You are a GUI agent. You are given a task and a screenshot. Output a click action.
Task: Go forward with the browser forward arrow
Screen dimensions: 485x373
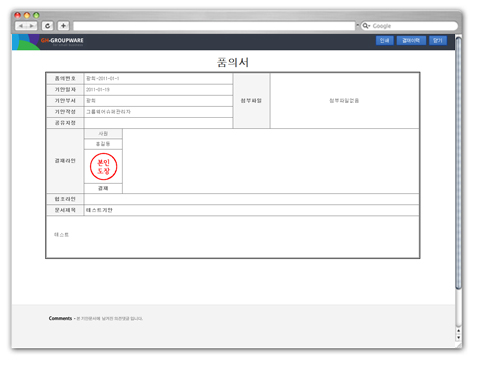[x=32, y=26]
